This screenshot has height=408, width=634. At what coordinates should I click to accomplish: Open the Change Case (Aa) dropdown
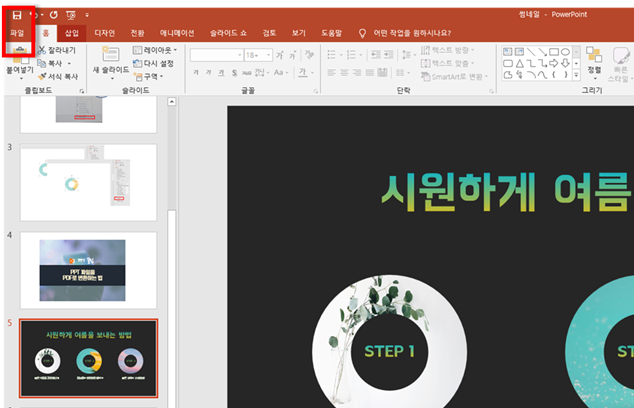(x=281, y=73)
